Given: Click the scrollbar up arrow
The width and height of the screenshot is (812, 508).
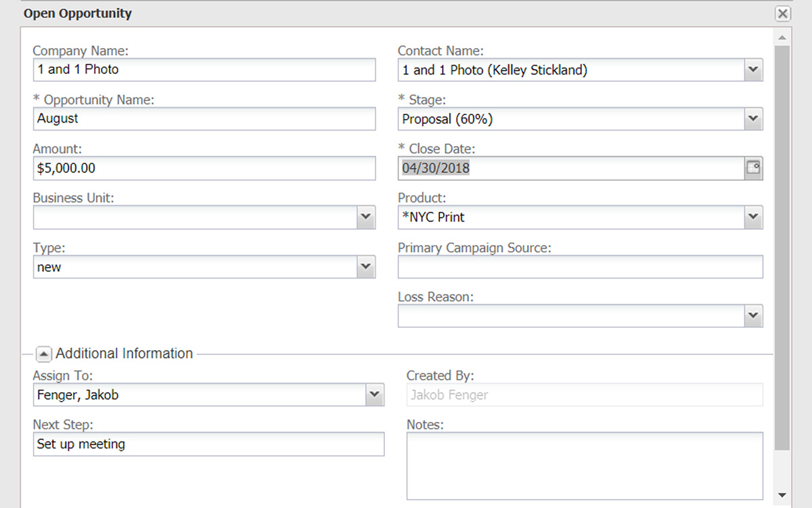Looking at the screenshot, I should (x=782, y=37).
